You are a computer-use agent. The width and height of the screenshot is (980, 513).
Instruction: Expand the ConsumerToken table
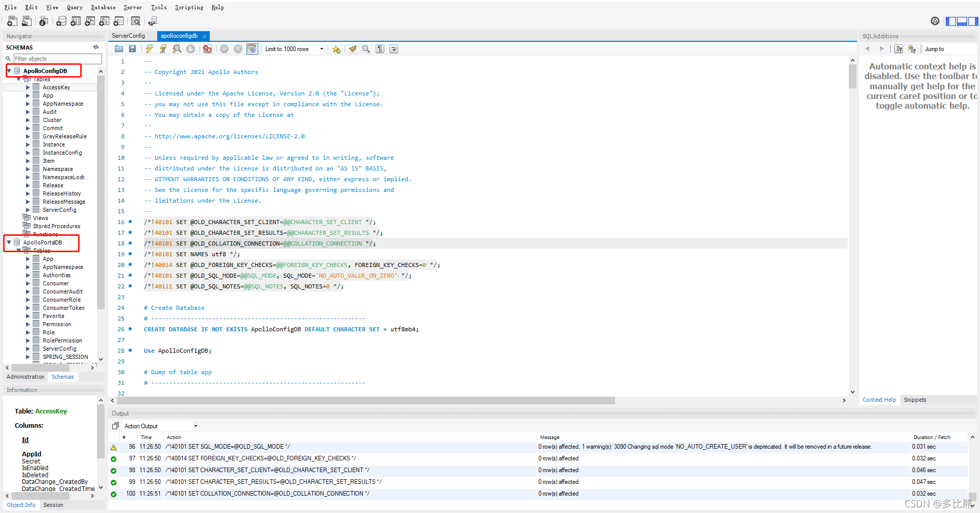click(x=28, y=308)
